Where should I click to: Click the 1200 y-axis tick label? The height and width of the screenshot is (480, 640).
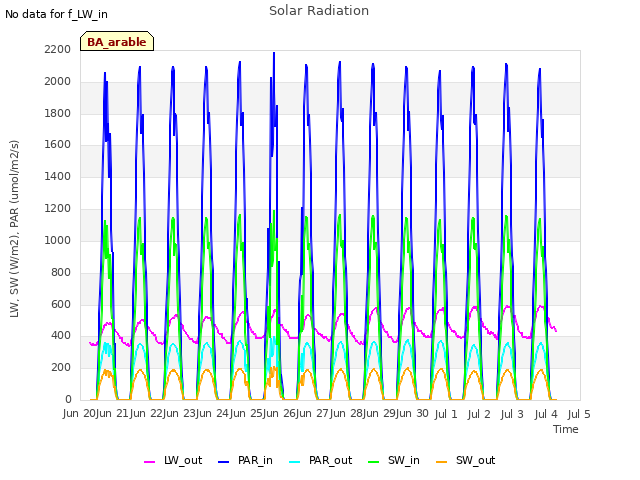[x=58, y=208]
